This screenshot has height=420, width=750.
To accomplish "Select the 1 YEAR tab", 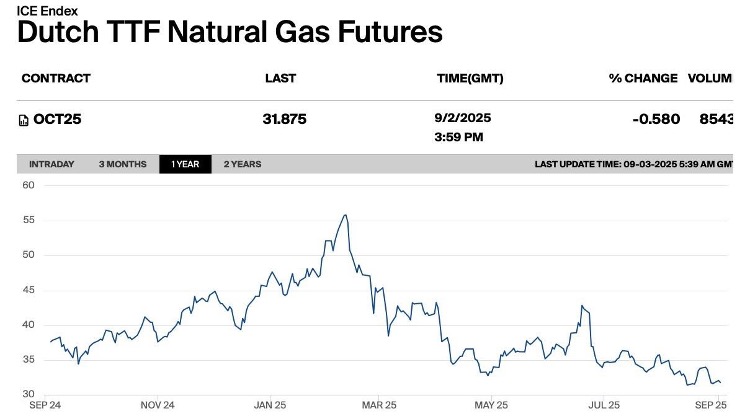I will point(185,164).
